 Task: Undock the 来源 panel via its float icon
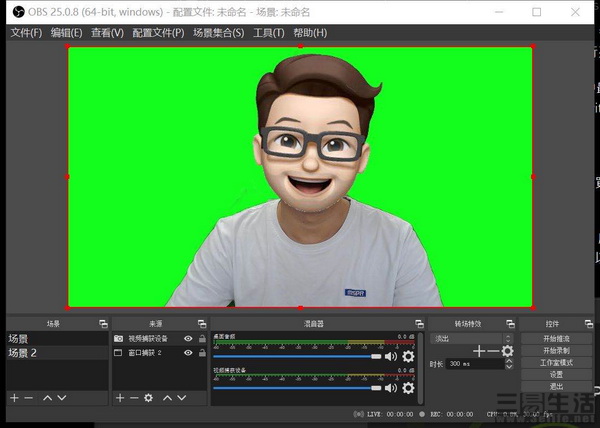click(x=202, y=324)
